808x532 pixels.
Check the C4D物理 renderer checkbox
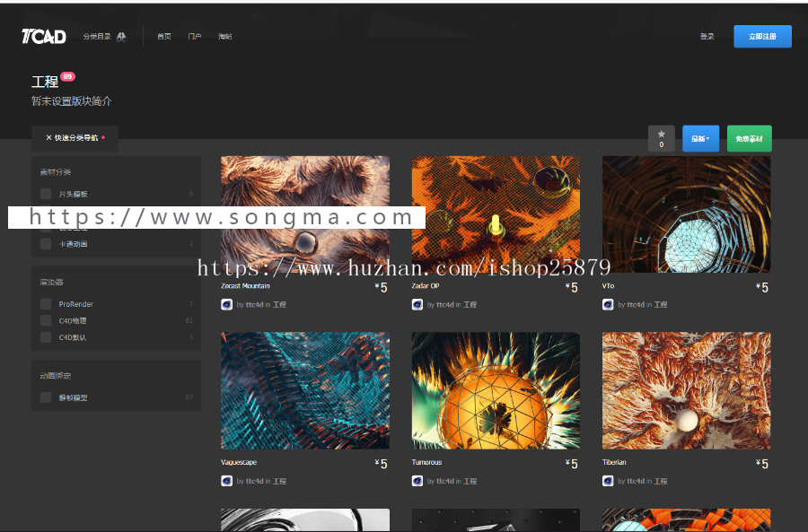click(46, 320)
